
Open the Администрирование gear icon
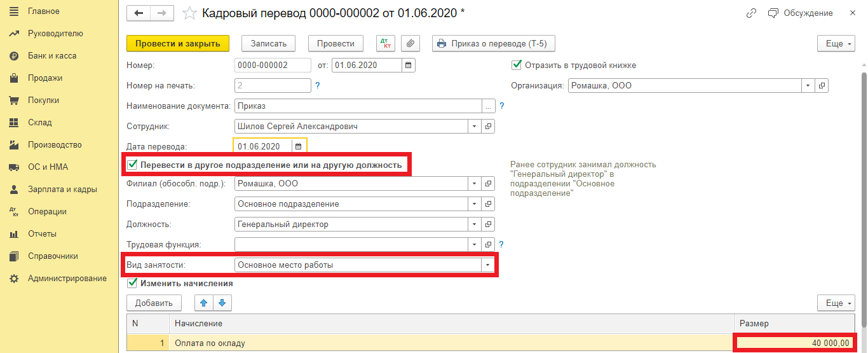coord(13,279)
